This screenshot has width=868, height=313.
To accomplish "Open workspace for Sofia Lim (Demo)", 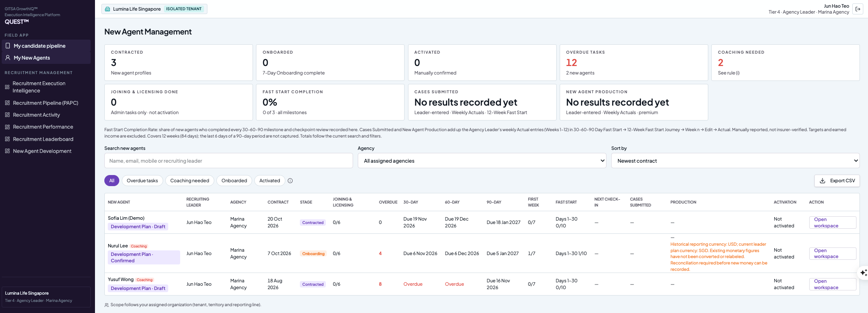I will (832, 222).
